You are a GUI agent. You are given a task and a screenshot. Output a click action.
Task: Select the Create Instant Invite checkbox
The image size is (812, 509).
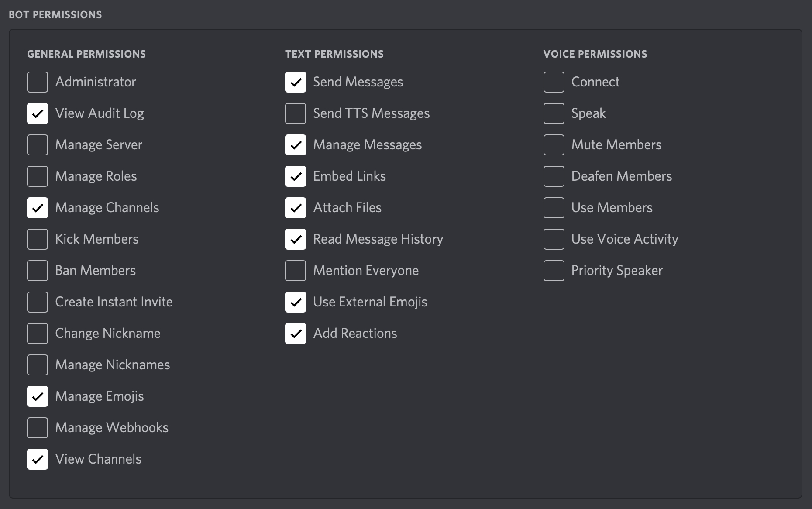[x=38, y=302]
